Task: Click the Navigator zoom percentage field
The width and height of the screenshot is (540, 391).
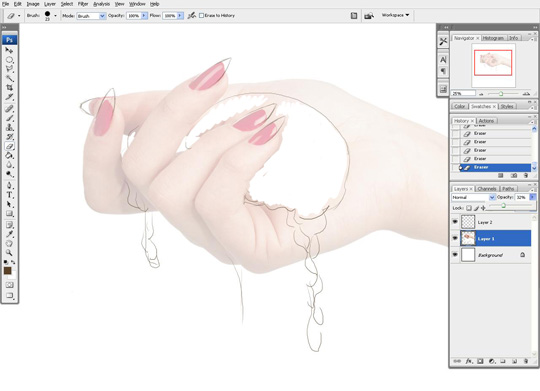Action: coord(464,94)
